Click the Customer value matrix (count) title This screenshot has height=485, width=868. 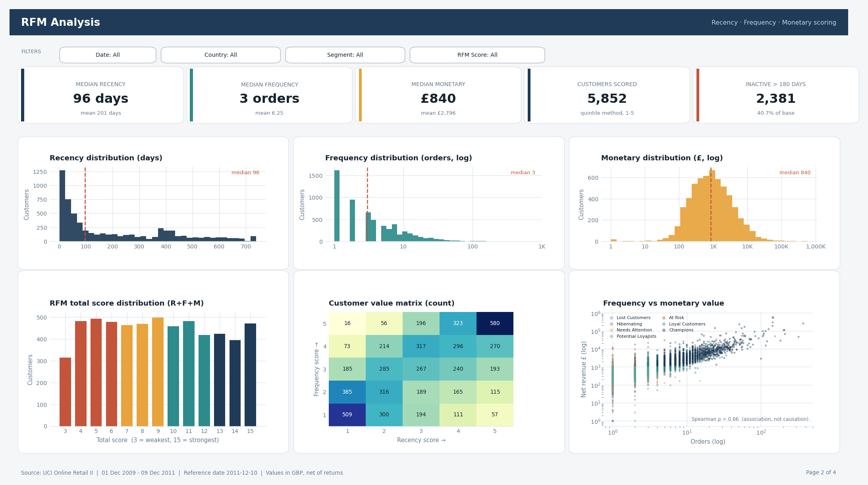pyautogui.click(x=392, y=303)
